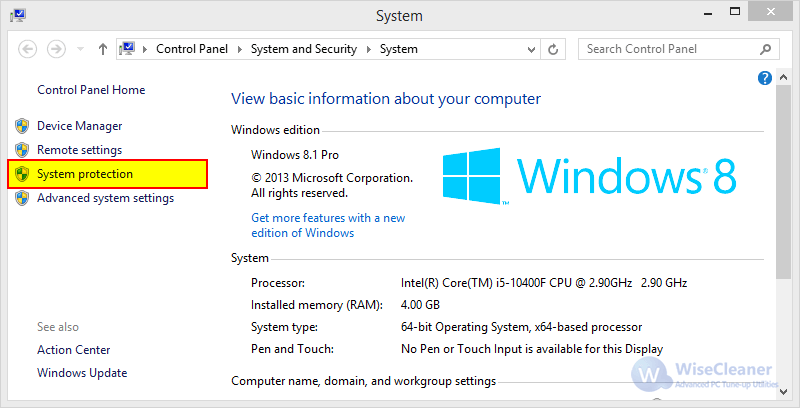Select installed memory value '4.00 GB'
This screenshot has height=408, width=800.
(420, 305)
